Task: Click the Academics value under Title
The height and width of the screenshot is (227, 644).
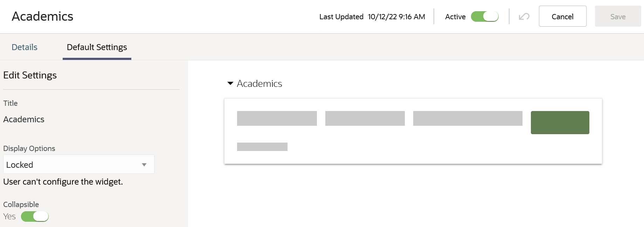Action: point(24,119)
